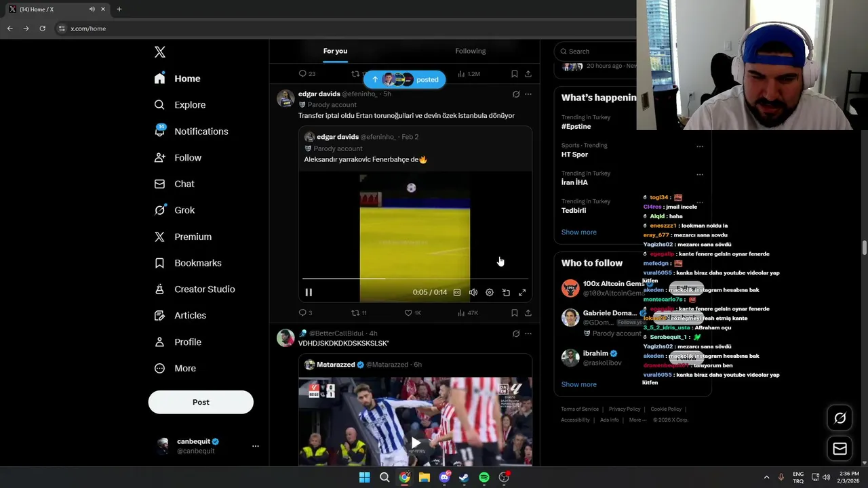Image resolution: width=868 pixels, height=488 pixels.
Task: Open account options next to canbequit
Action: (256, 446)
